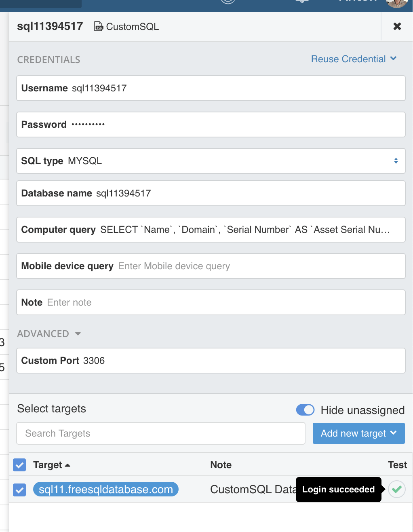
Task: Uncheck the sql11.freesqldatabase.com target checkbox
Action: click(19, 490)
